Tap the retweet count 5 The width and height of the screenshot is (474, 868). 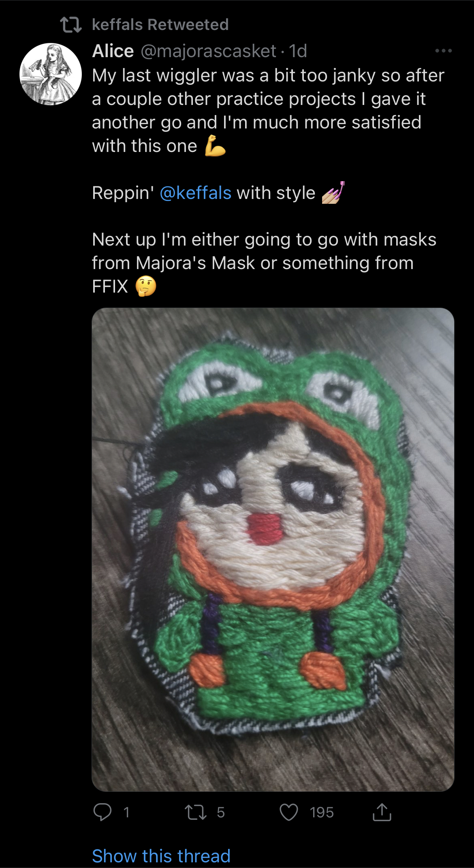click(220, 812)
